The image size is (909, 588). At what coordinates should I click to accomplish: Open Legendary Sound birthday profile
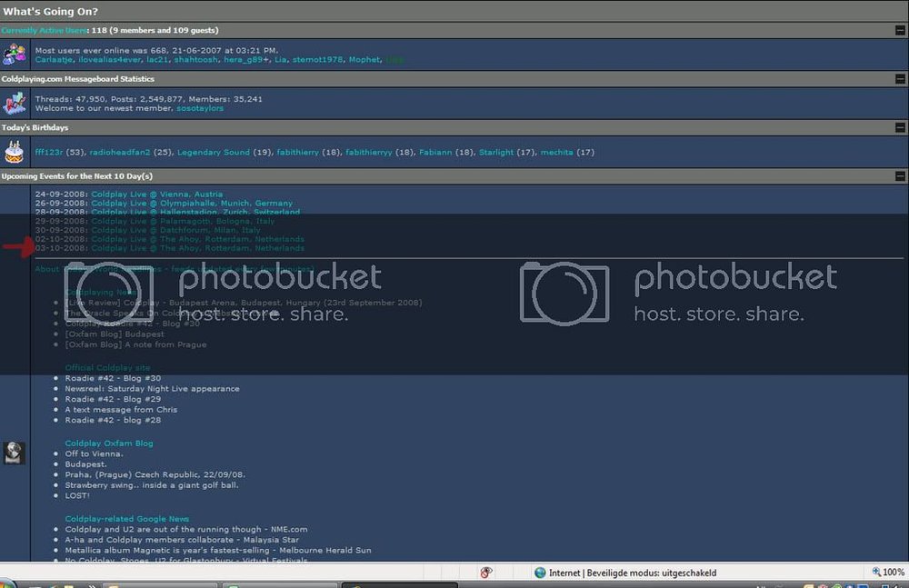[214, 153]
